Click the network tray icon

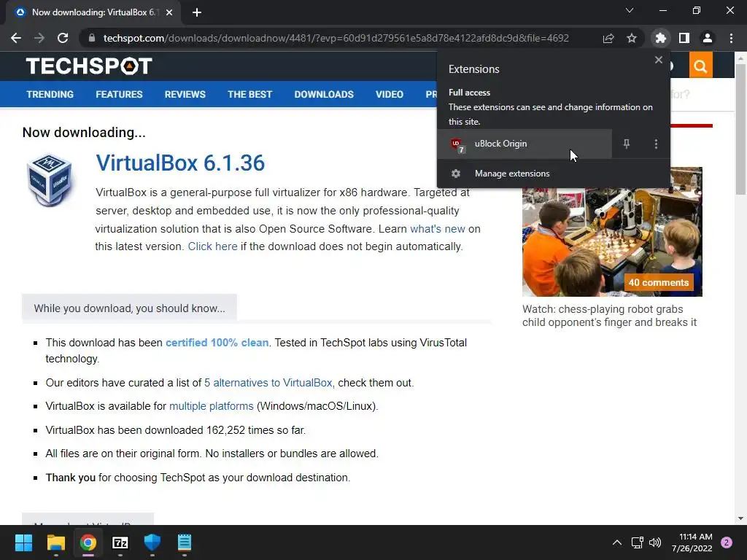(x=637, y=542)
